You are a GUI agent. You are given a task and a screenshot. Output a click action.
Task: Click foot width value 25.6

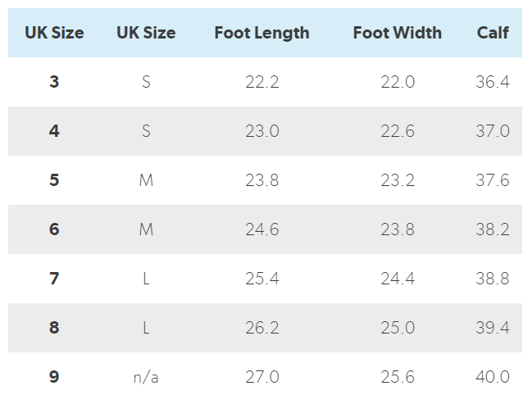tap(398, 377)
